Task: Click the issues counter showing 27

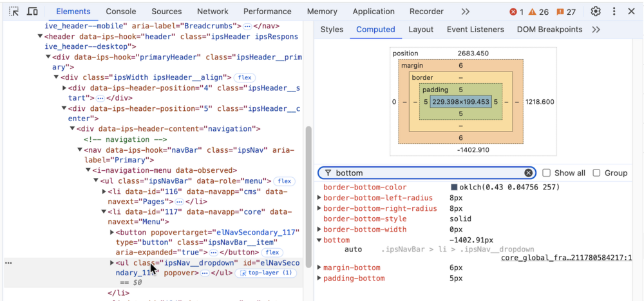Action: (566, 12)
